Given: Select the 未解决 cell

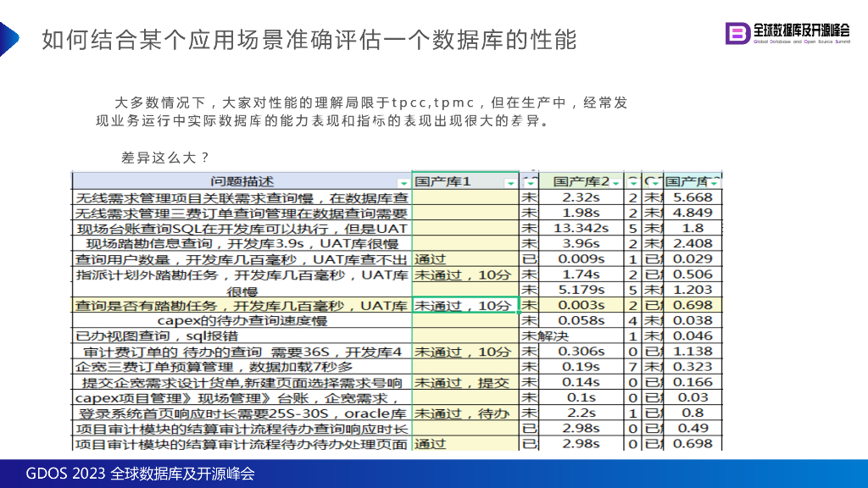Looking at the screenshot, I should click(544, 335).
